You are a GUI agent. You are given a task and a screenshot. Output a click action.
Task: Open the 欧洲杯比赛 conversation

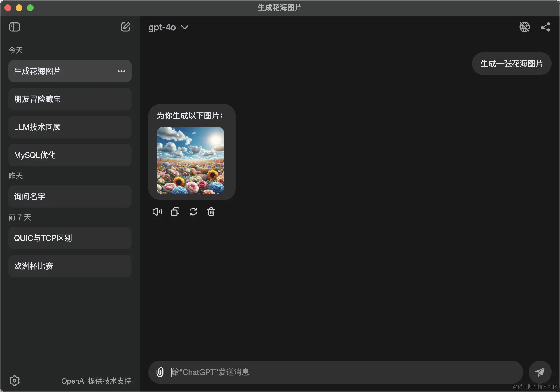pos(70,266)
